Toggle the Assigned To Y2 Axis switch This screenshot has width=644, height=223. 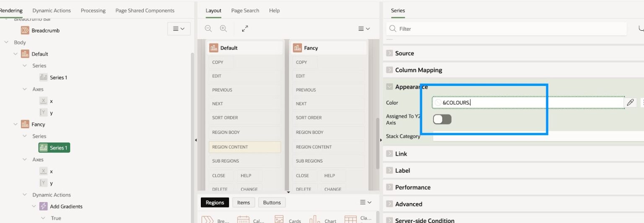tap(442, 119)
